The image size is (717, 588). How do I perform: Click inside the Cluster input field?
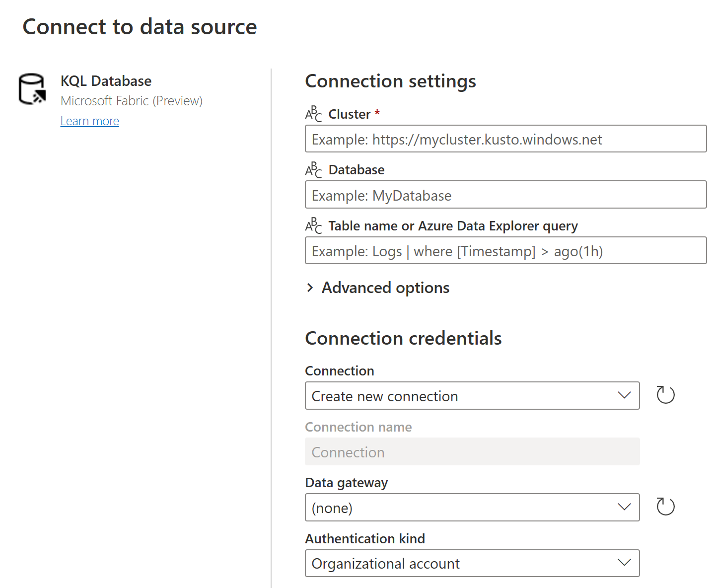(x=505, y=139)
